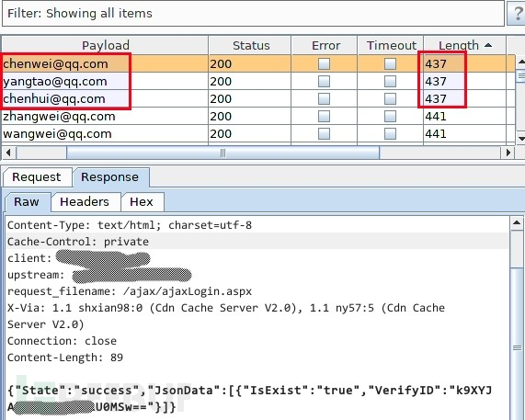Click the Filter: Showing all items bar
This screenshot has height=420, width=525.
[253, 14]
